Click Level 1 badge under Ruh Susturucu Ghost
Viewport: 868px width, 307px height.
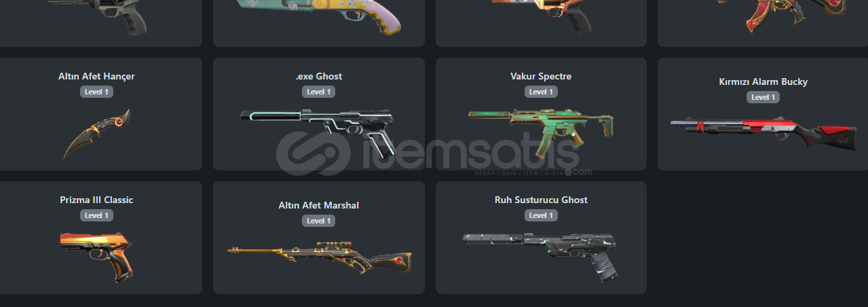(x=541, y=215)
